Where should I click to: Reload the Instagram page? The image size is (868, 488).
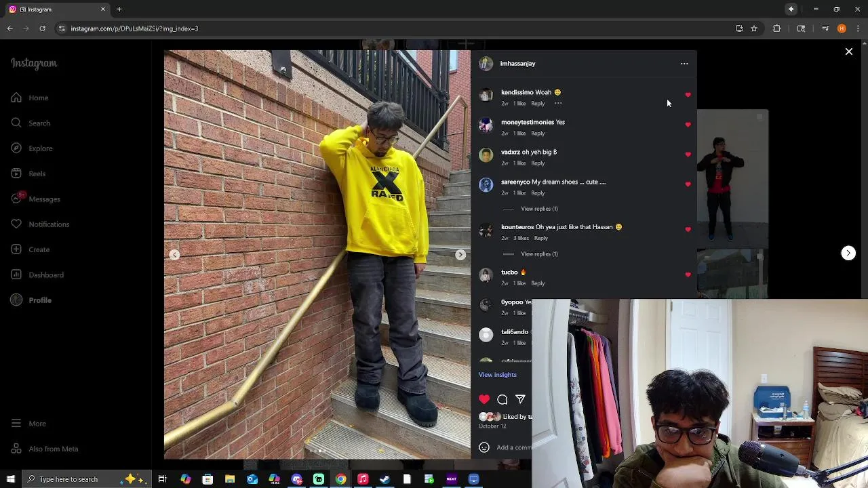click(42, 28)
